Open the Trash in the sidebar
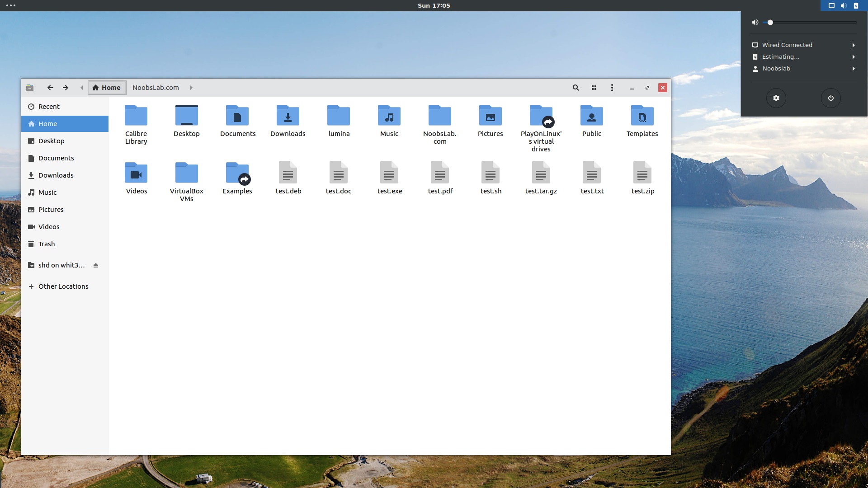Image resolution: width=868 pixels, height=488 pixels. click(x=47, y=244)
